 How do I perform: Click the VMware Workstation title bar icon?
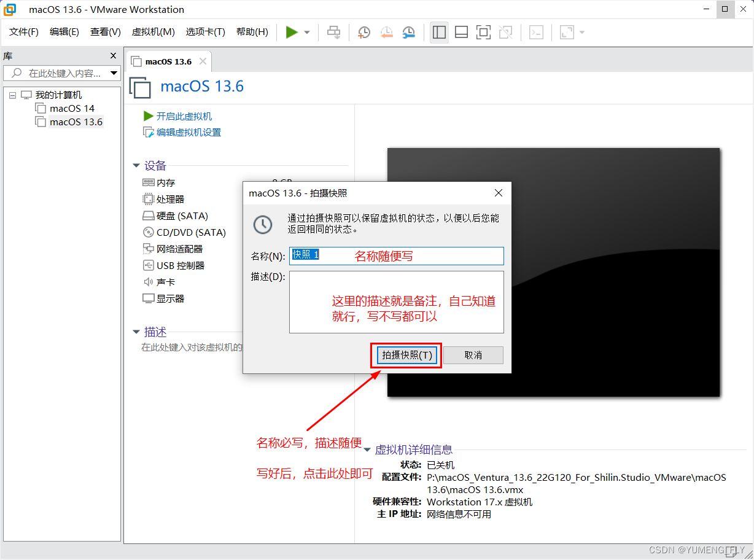coord(10,9)
